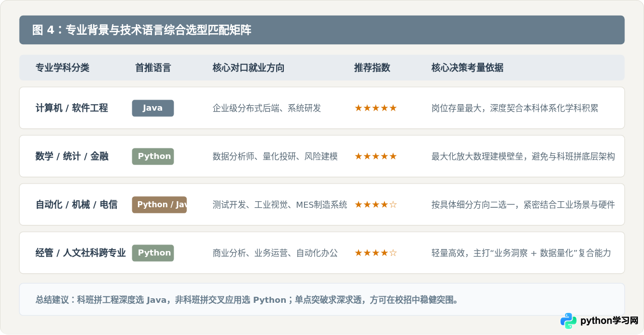644x335 pixels.
Task: Click the cell 测试开发、工业视觉、MES制造系统
Action: coord(280,205)
